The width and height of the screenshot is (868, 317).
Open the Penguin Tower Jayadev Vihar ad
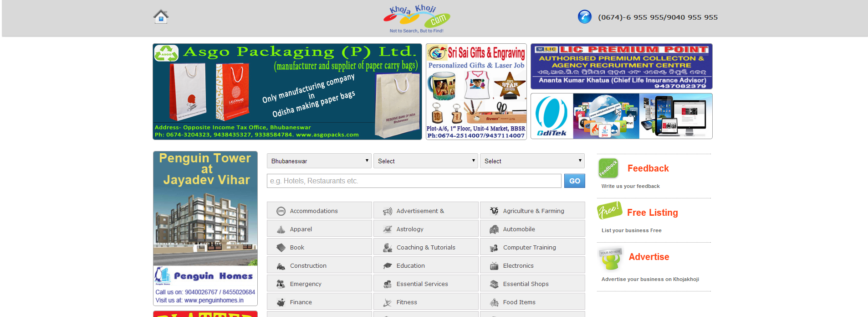(205, 229)
